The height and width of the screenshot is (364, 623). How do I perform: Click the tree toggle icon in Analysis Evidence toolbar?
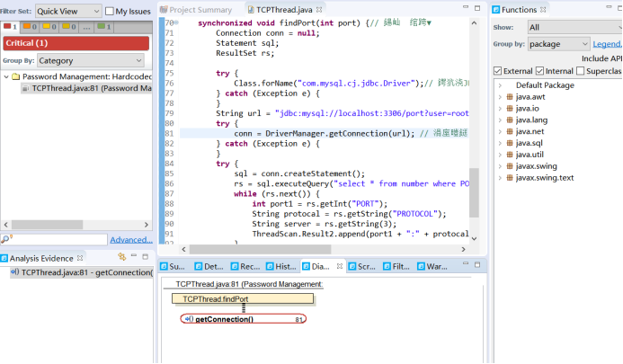[122, 257]
